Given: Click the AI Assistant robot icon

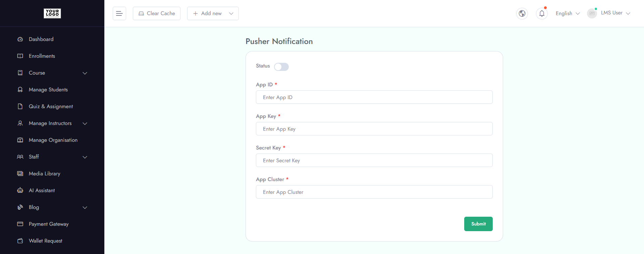Looking at the screenshot, I should pyautogui.click(x=20, y=190).
